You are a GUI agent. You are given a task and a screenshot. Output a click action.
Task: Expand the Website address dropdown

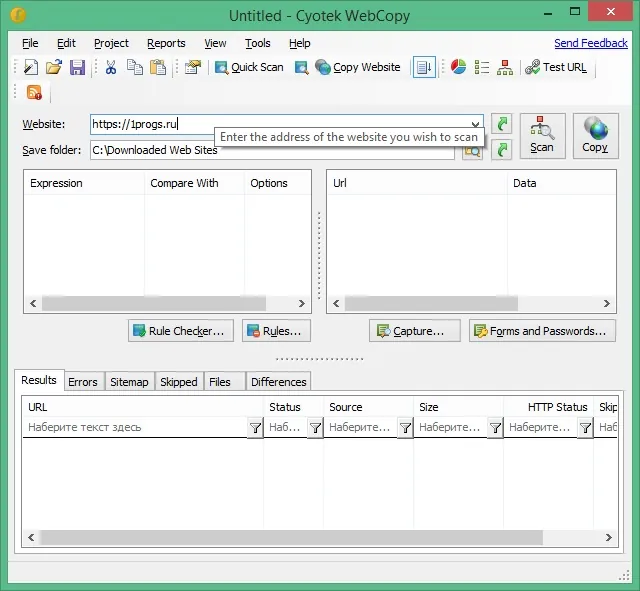[x=475, y=124]
